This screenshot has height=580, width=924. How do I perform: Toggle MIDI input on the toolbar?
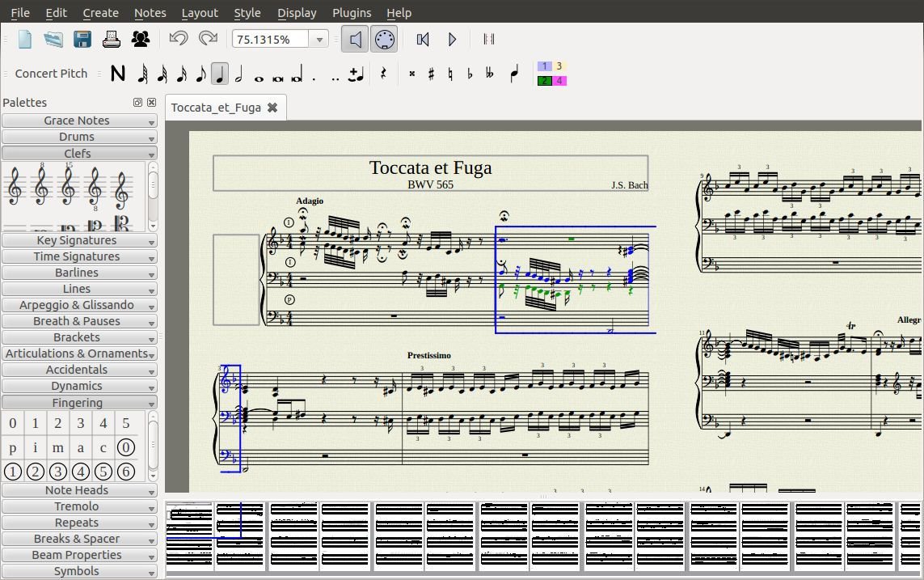point(384,38)
